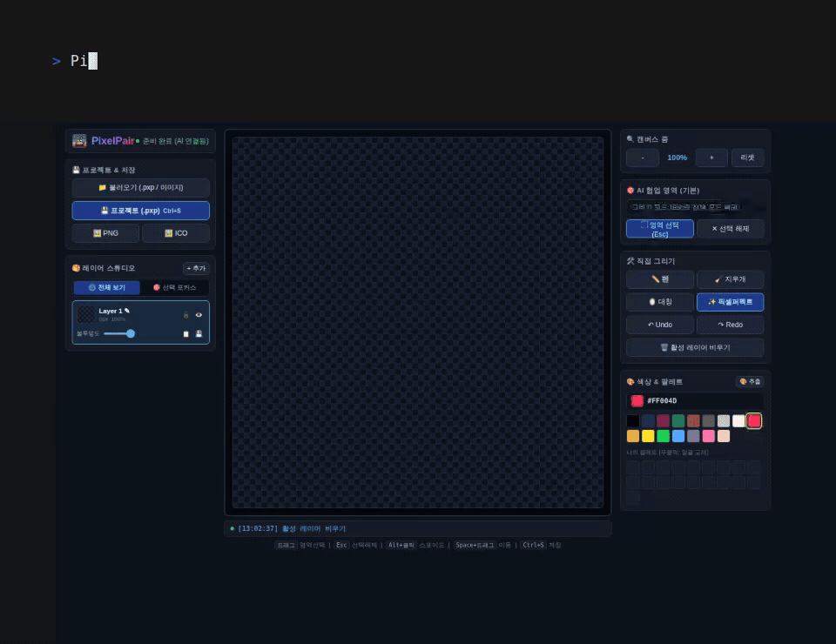Pick the yellow palette swatch
836x644 pixels.
coord(648,436)
